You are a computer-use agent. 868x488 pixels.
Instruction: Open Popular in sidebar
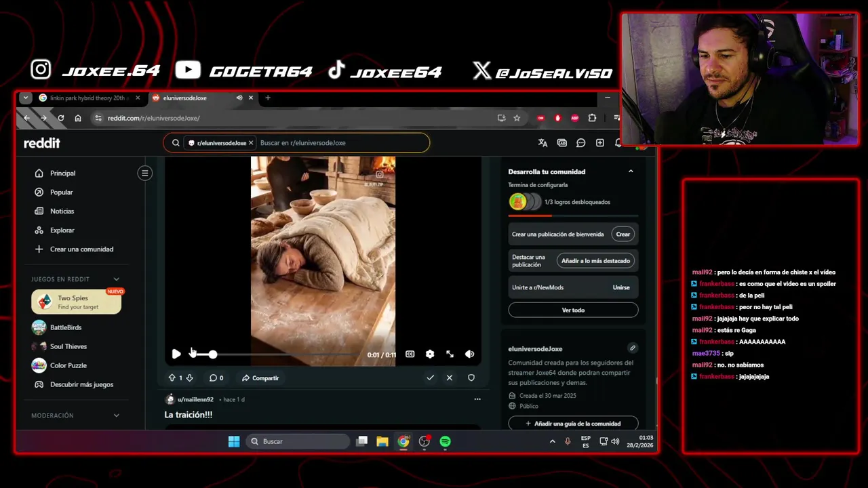61,192
